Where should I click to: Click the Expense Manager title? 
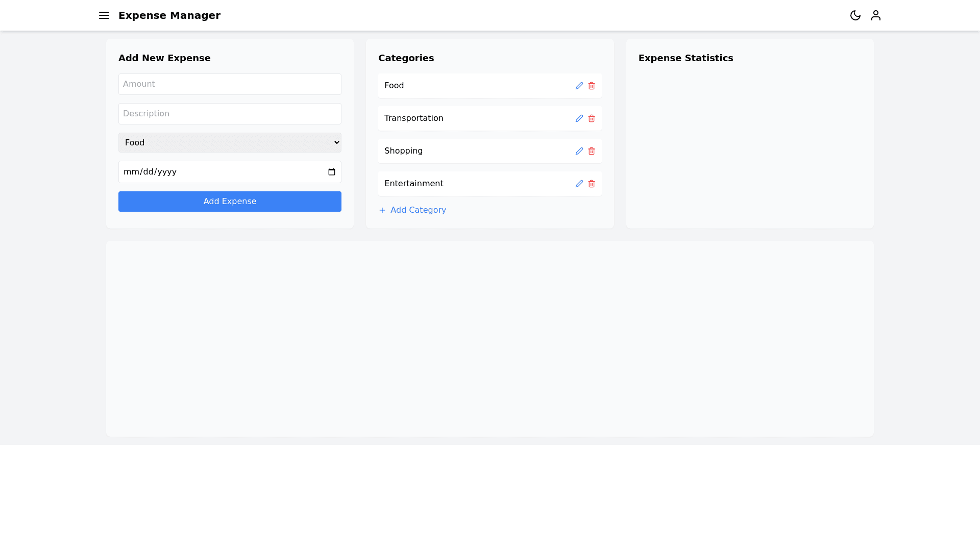169,15
